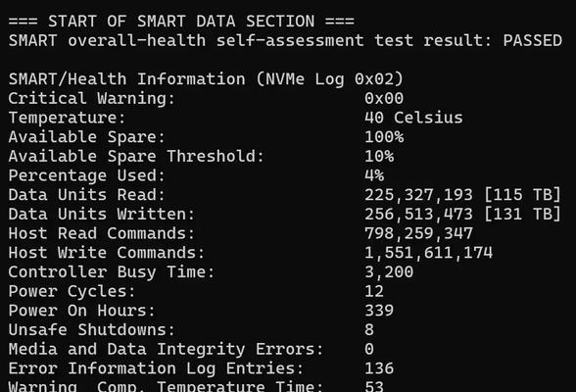The width and height of the screenshot is (576, 392).
Task: Click the Power Cycles value 12
Action: click(374, 291)
